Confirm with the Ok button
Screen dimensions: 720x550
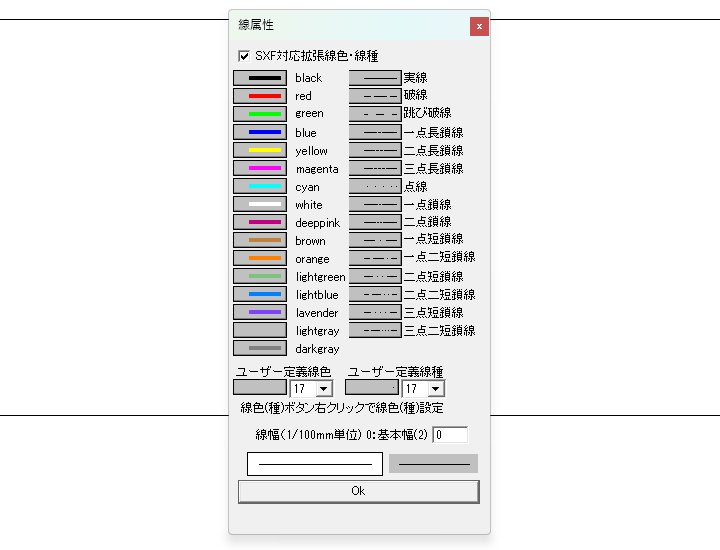[x=359, y=492]
